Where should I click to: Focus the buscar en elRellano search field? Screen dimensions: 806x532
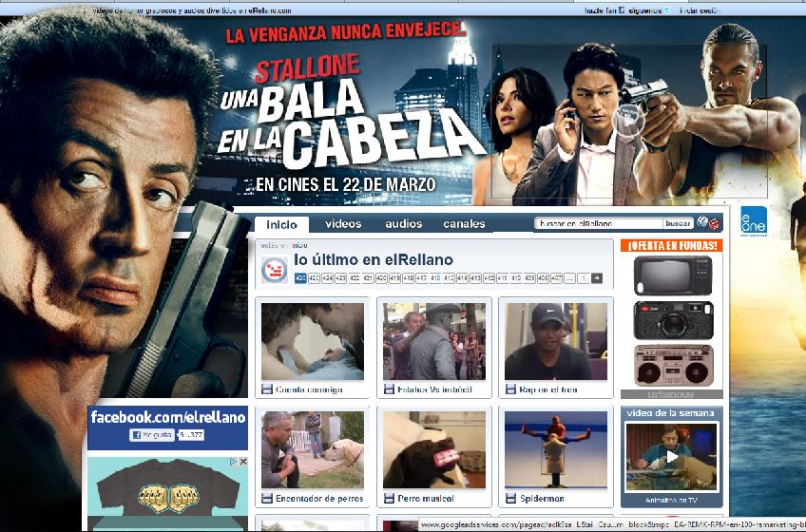(x=599, y=223)
